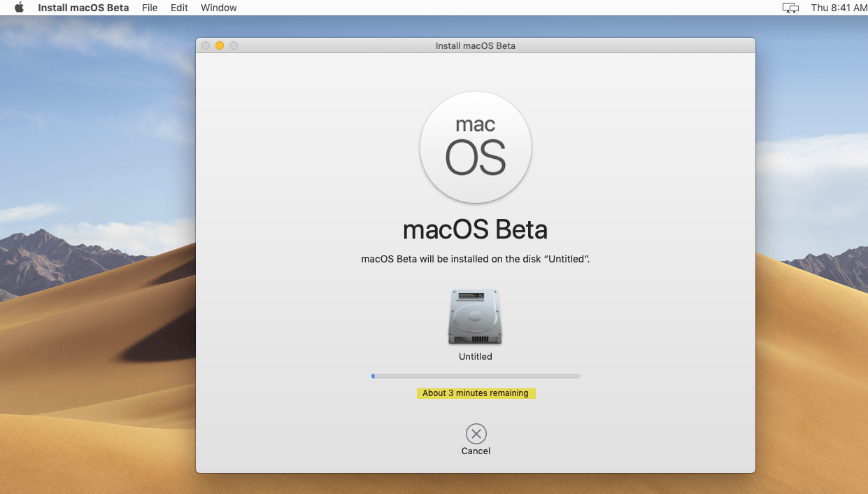868x494 pixels.
Task: Click the Thu 8:41 AM clock
Action: click(x=839, y=8)
